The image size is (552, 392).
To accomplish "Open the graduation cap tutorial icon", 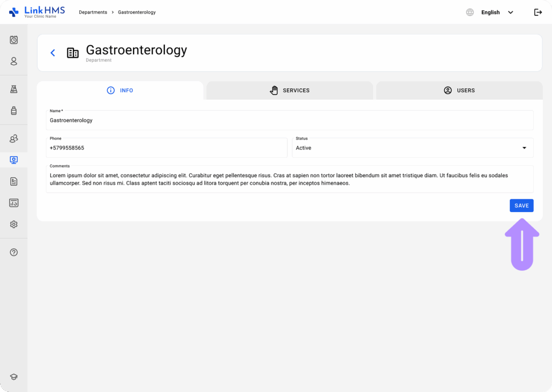I will click(x=14, y=377).
